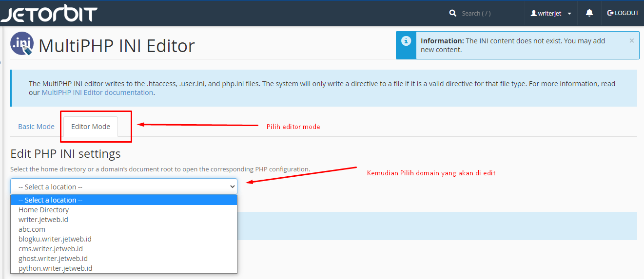644x279 pixels.
Task: Select python.writer.jetweb.id option
Action: coord(124,268)
